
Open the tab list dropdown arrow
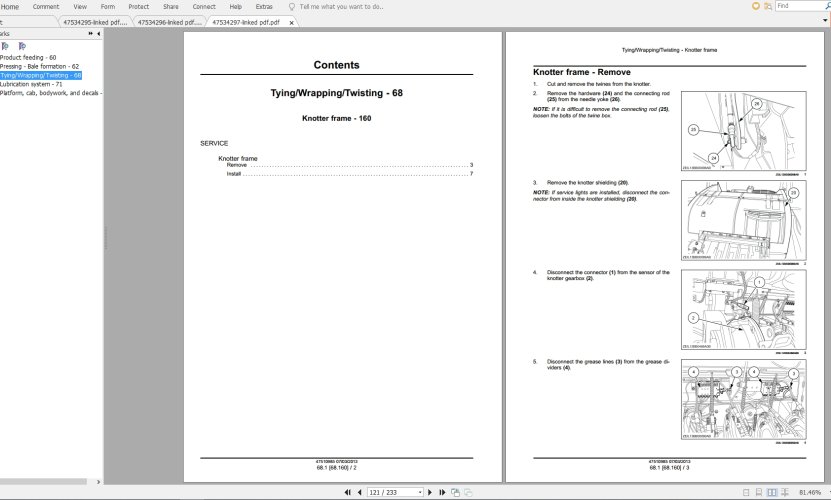(822, 20)
